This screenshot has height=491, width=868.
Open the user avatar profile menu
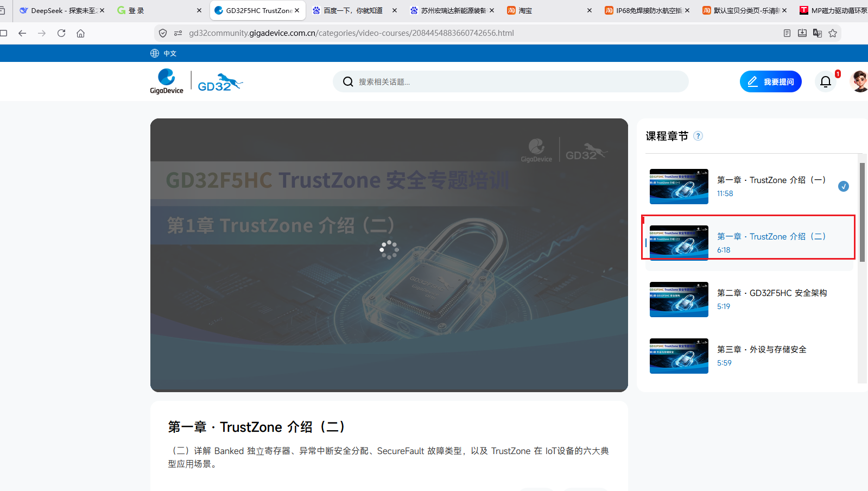[x=859, y=81]
